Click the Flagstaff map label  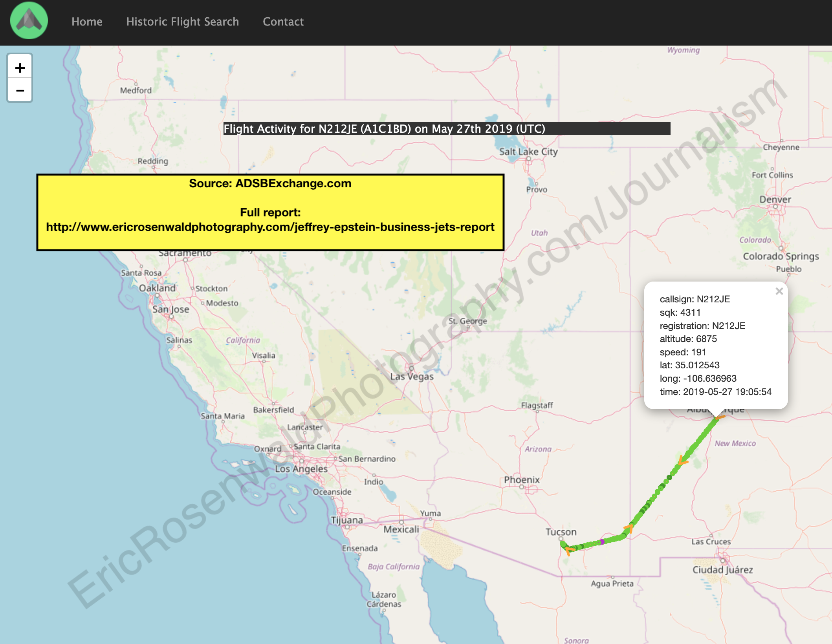tap(537, 405)
